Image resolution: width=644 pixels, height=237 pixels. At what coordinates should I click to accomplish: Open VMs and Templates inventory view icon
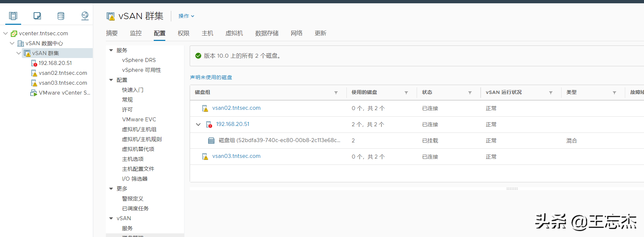point(37,16)
